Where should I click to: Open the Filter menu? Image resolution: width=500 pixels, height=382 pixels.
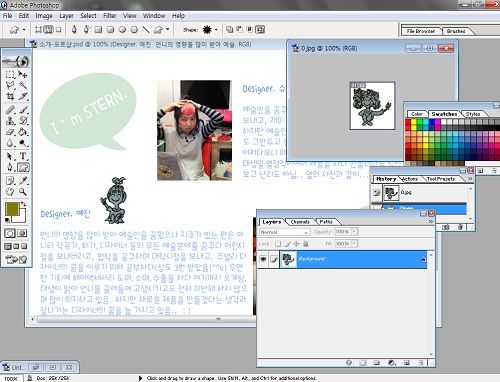point(110,16)
